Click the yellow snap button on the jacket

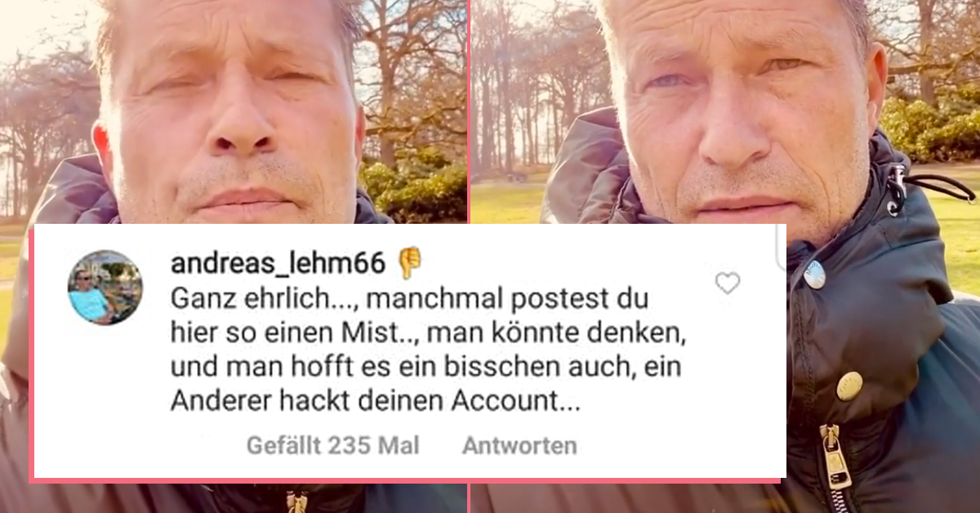click(849, 385)
